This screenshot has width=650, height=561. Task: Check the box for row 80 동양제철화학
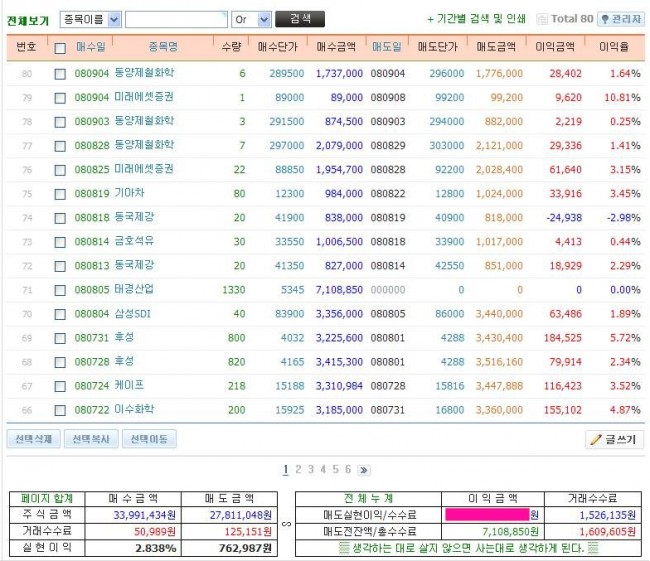pyautogui.click(x=60, y=74)
